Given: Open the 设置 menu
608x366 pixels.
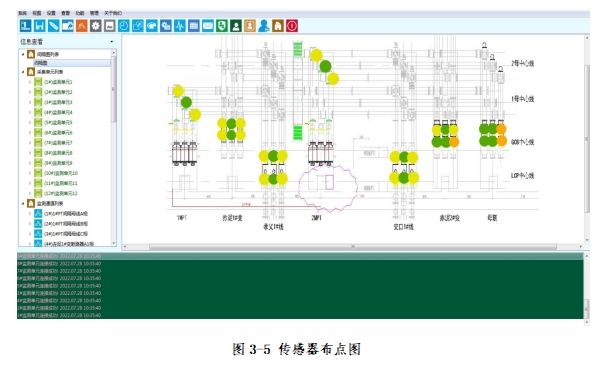Looking at the screenshot, I should [51, 13].
